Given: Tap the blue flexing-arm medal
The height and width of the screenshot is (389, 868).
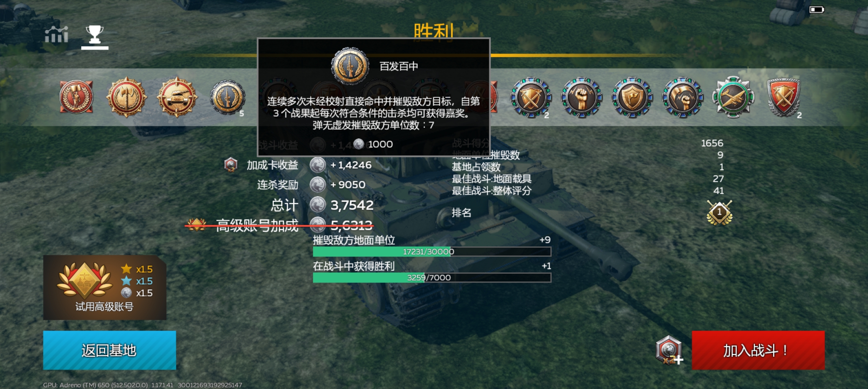Looking at the screenshot, I should tap(682, 97).
